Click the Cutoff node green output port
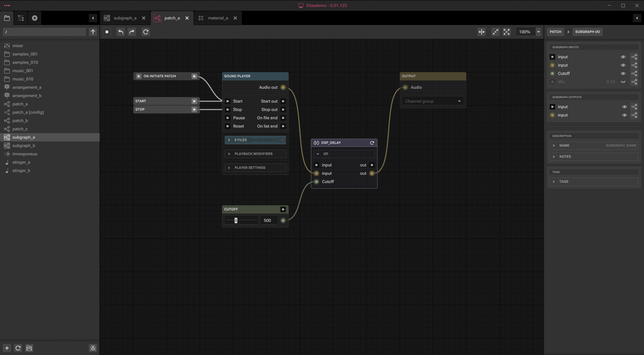The height and width of the screenshot is (355, 644). coord(283,220)
